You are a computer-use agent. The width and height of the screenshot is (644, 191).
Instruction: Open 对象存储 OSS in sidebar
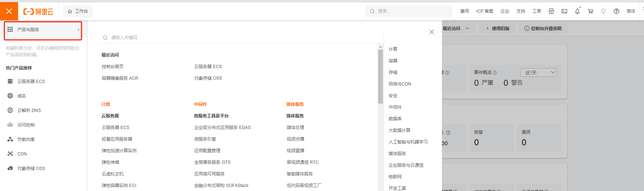pos(31,168)
